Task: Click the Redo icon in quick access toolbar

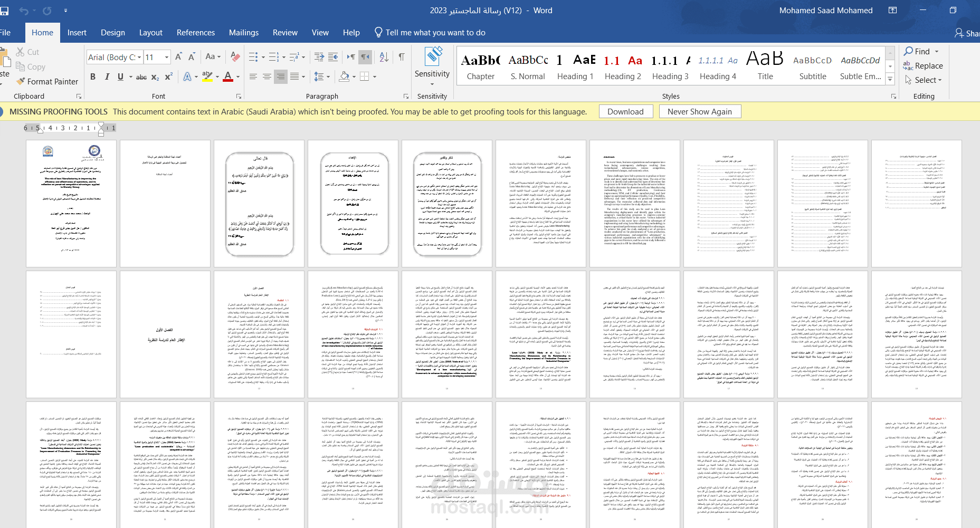Action: coord(47,11)
